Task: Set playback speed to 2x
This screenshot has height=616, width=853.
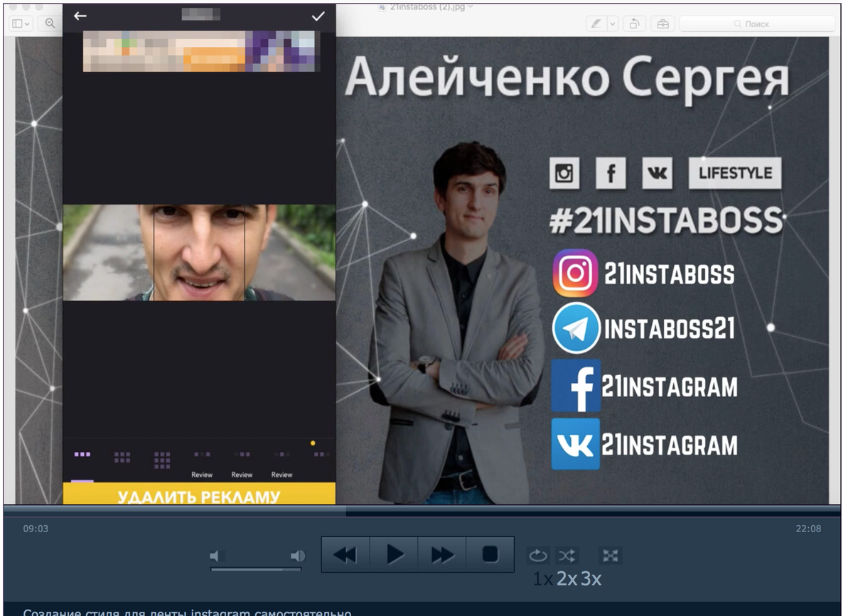Action: tap(567, 579)
